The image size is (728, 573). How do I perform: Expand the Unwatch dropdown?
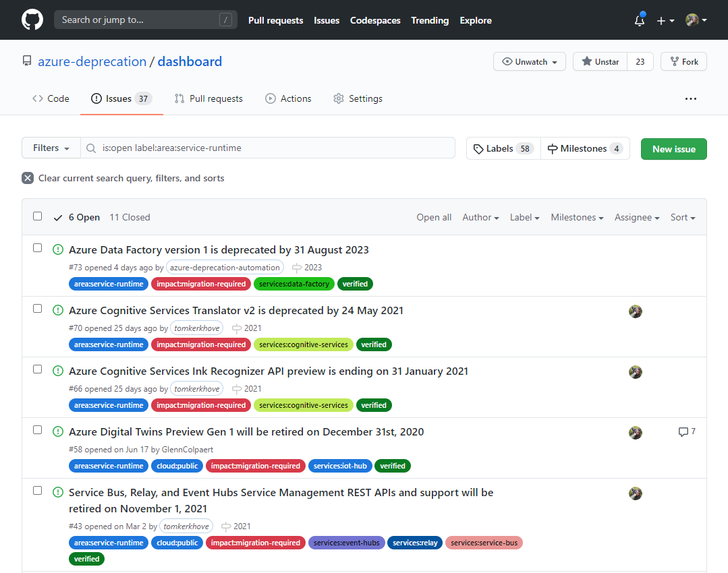[x=529, y=62]
